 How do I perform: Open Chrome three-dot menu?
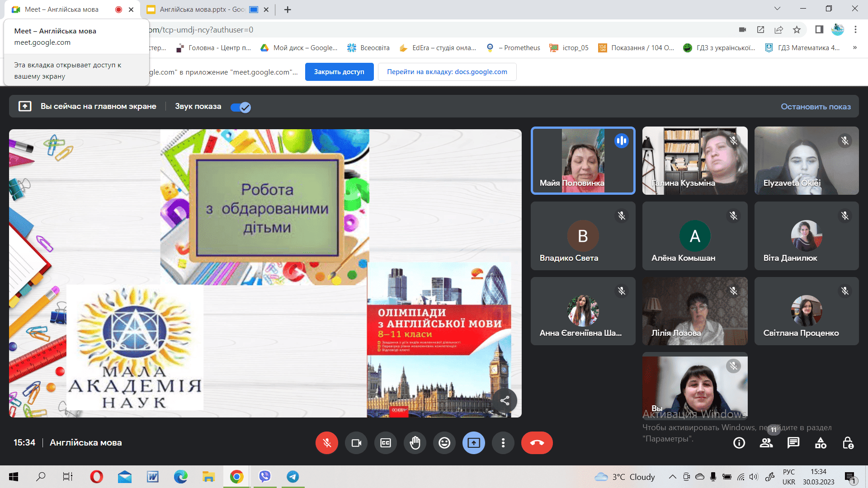tap(855, 30)
